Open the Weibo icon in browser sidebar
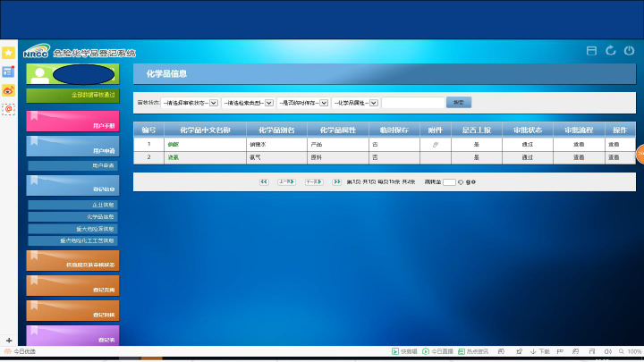Image resolution: width=644 pixels, height=362 pixels. coord(8,89)
